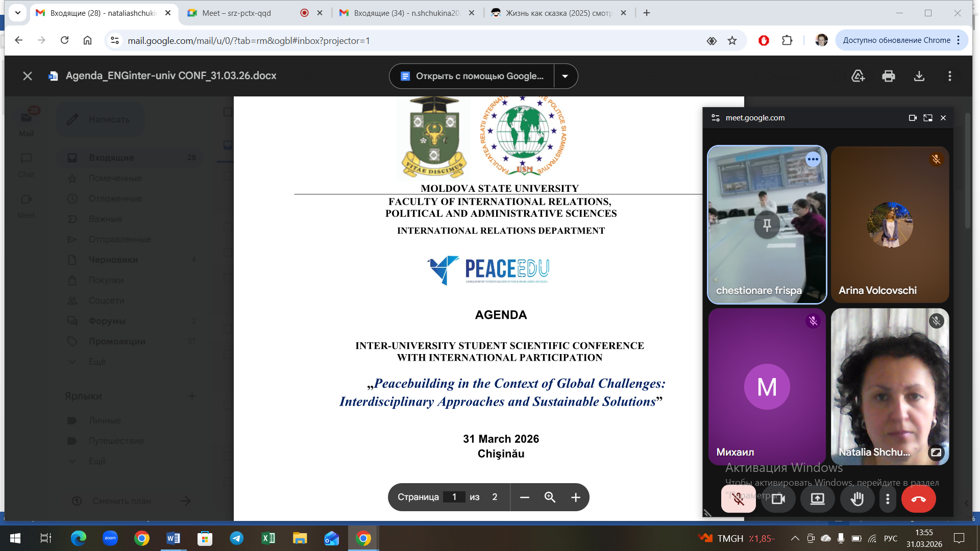Share screen in Meet panel
The width and height of the screenshot is (980, 551).
(x=817, y=499)
